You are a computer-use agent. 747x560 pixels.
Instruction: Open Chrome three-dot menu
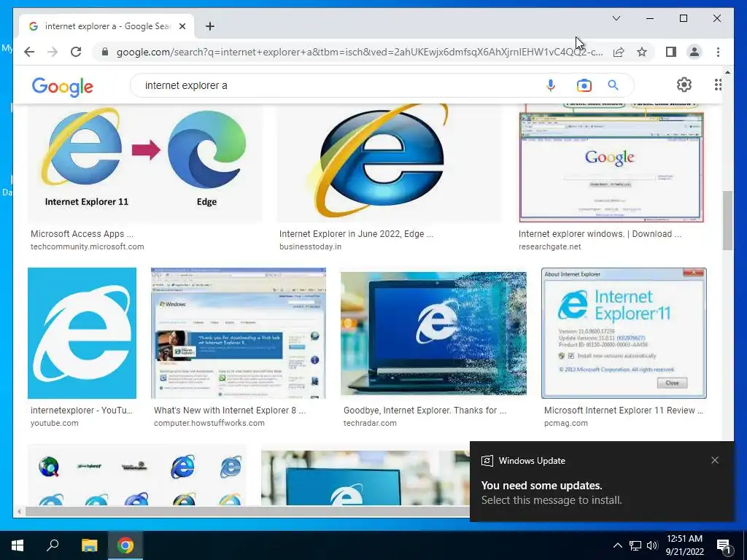coord(718,52)
